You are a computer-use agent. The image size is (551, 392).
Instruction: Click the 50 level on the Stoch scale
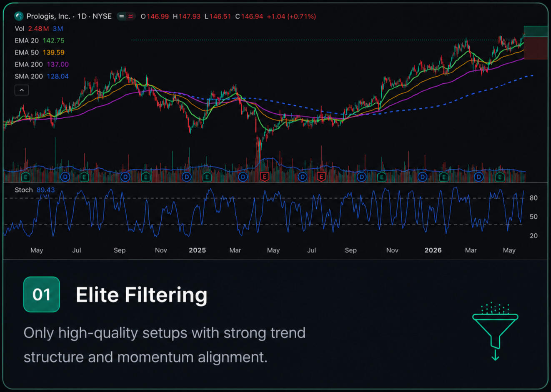click(533, 217)
